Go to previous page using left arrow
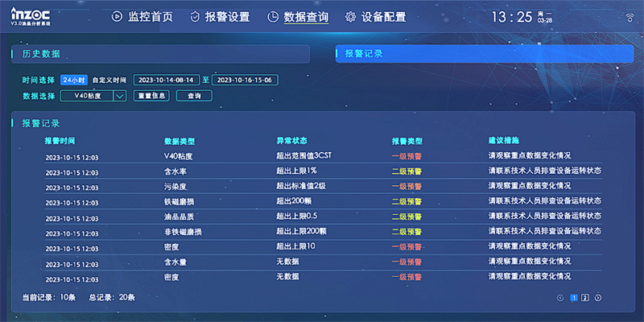 [560, 298]
